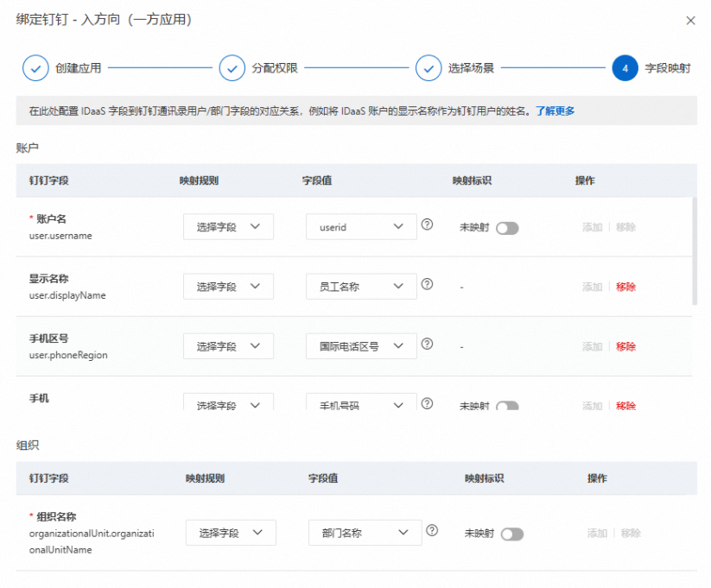Screen dimensions: 711x588
Task: Open 选择字段 mapping rule dropdown for 账户名
Action: click(229, 227)
